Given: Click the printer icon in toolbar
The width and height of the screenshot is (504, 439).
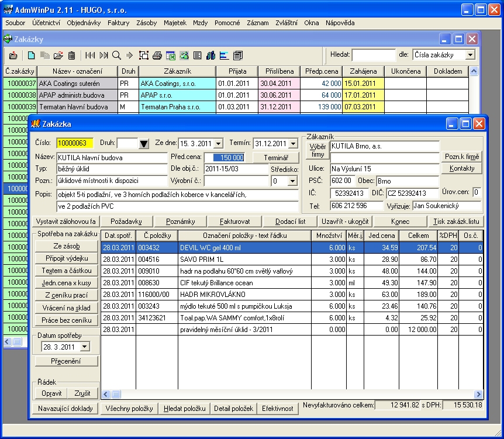Looking at the screenshot, I should click(x=157, y=56).
